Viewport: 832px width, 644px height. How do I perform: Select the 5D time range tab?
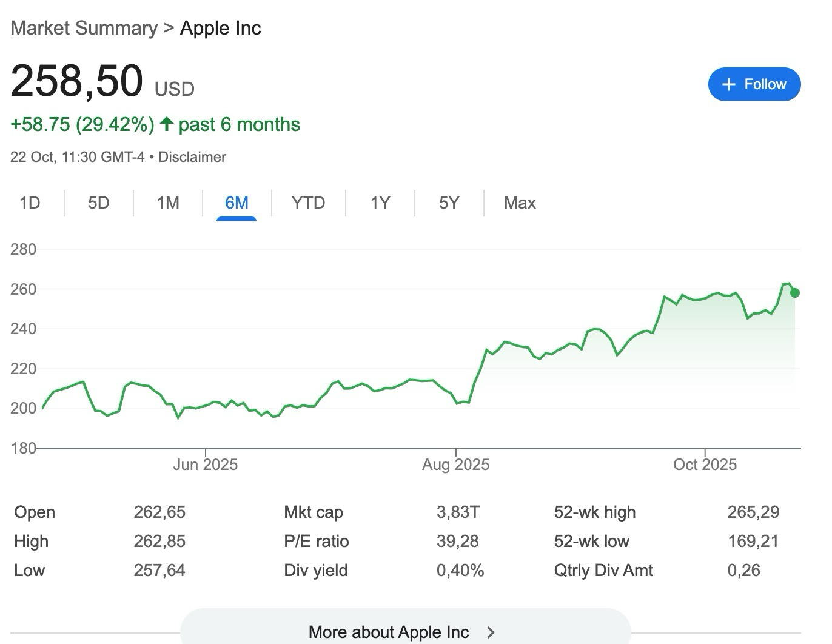(x=98, y=203)
